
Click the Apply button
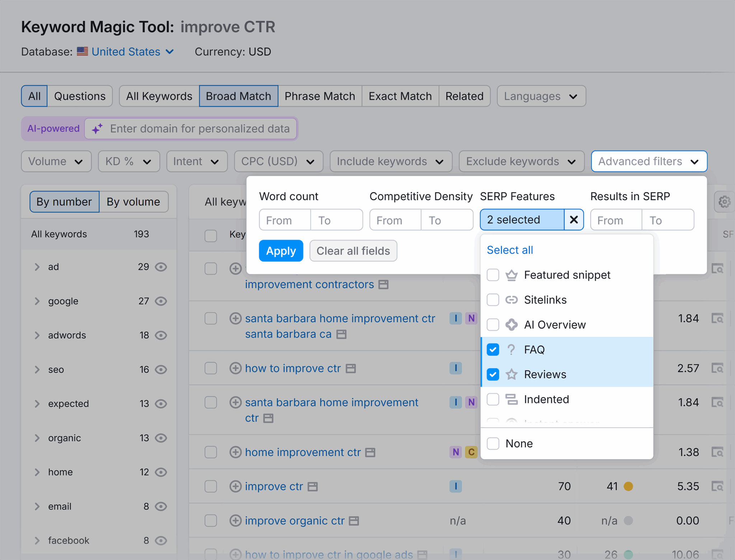click(281, 251)
